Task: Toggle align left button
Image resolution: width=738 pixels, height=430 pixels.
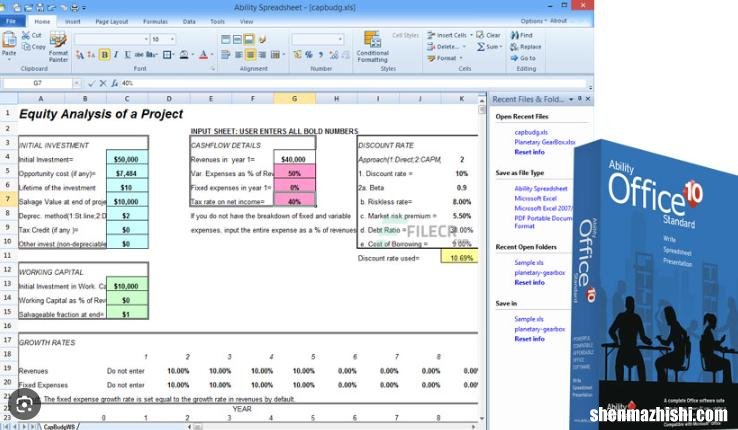Action: coord(239,55)
